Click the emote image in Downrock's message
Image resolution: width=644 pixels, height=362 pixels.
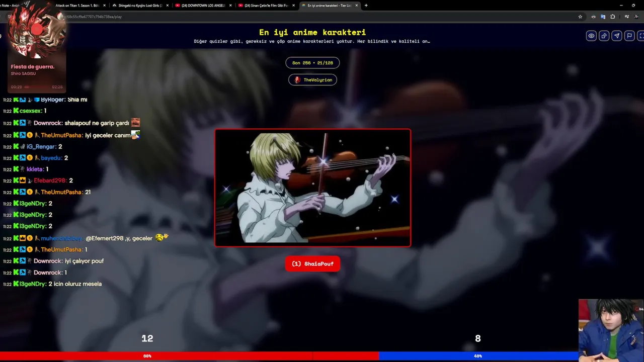135,123
